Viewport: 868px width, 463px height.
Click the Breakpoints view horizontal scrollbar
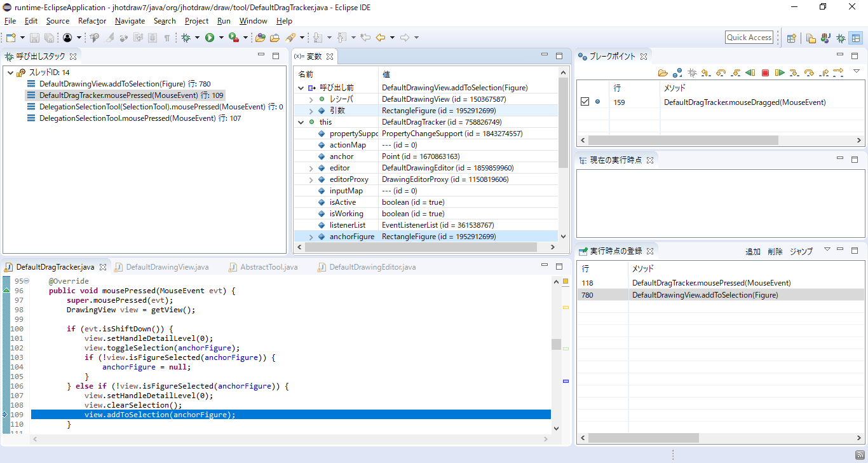coord(721,140)
